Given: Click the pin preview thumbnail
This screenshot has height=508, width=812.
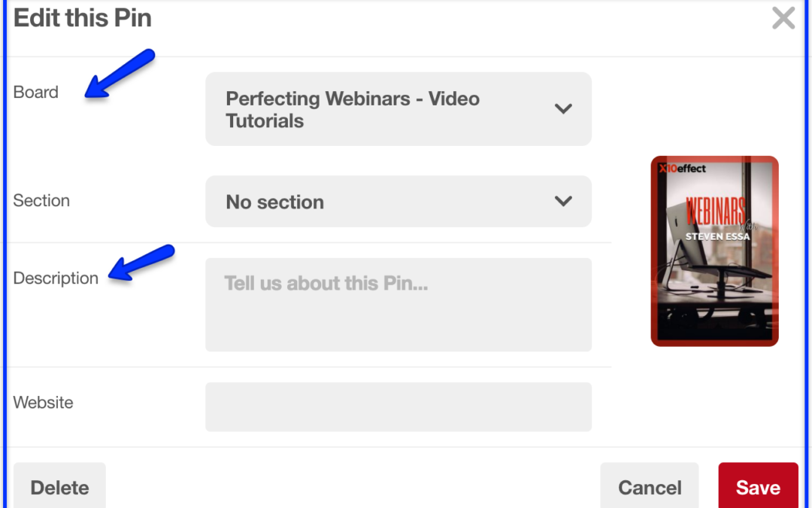Looking at the screenshot, I should (x=715, y=251).
